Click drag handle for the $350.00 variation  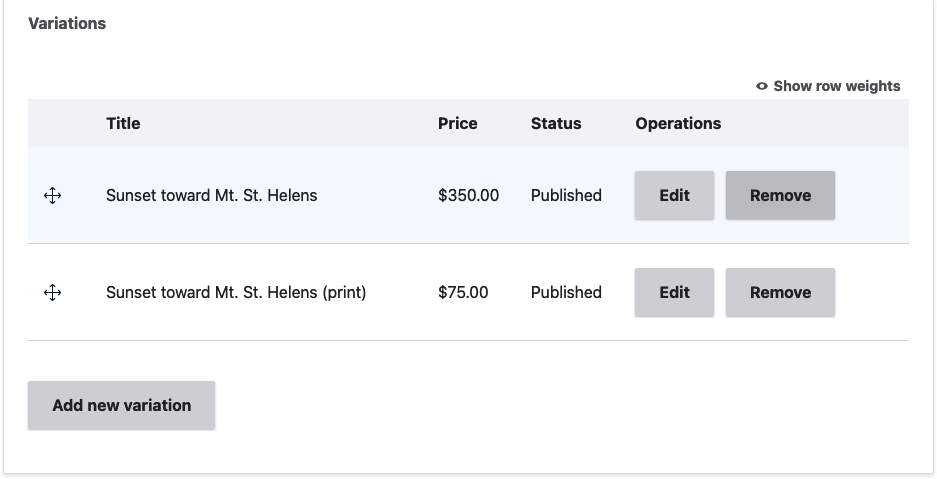[53, 196]
